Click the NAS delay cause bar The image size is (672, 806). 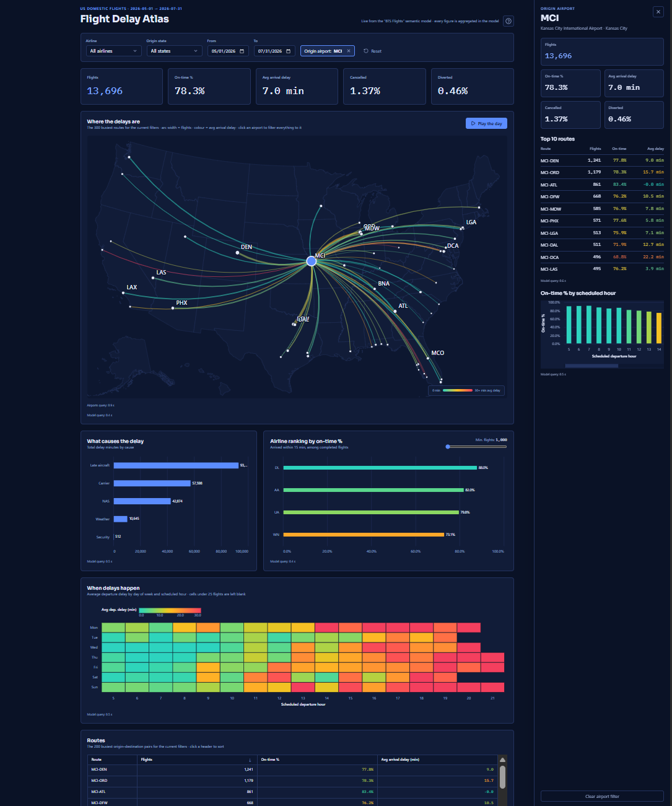coord(142,501)
